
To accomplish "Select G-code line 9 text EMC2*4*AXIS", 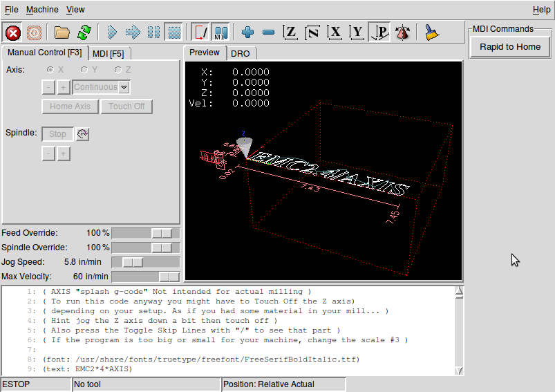I will [x=87, y=368].
